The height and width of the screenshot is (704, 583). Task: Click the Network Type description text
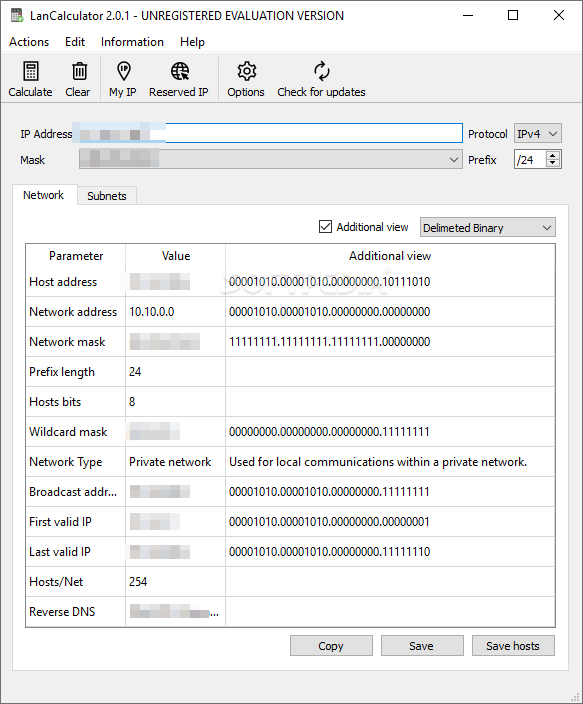[x=378, y=462]
